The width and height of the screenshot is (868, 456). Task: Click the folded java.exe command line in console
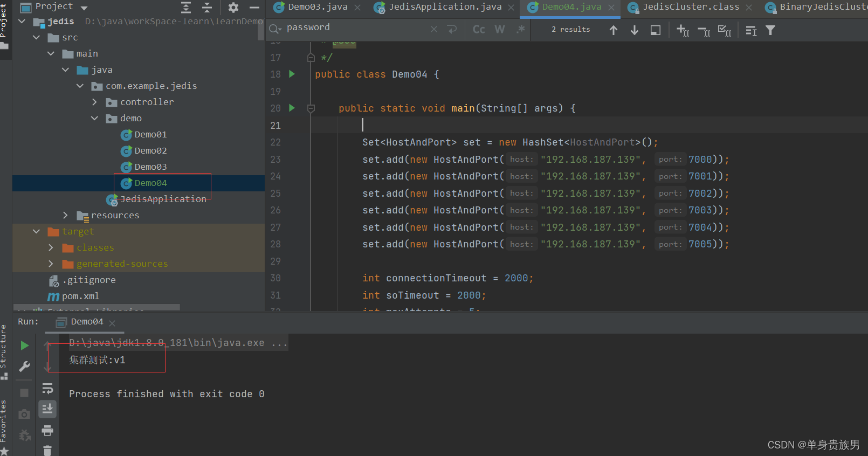coord(178,343)
